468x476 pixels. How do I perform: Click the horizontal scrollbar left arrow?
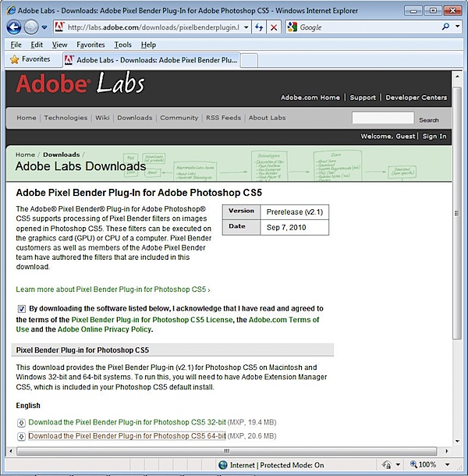(11, 451)
